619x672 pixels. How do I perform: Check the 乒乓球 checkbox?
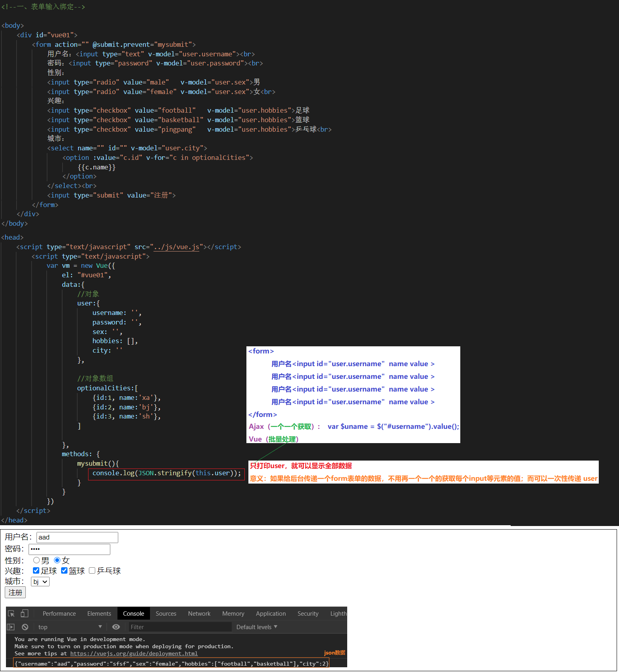pos(92,571)
